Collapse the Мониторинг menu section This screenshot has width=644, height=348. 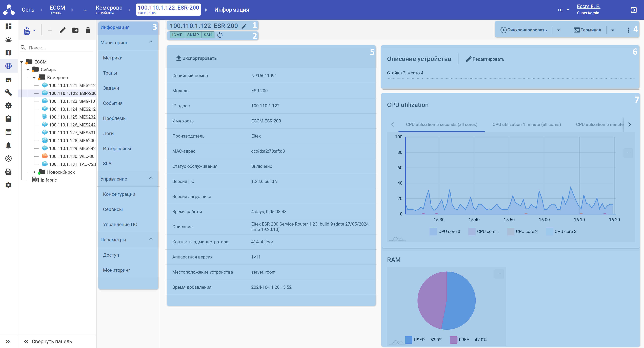(151, 42)
